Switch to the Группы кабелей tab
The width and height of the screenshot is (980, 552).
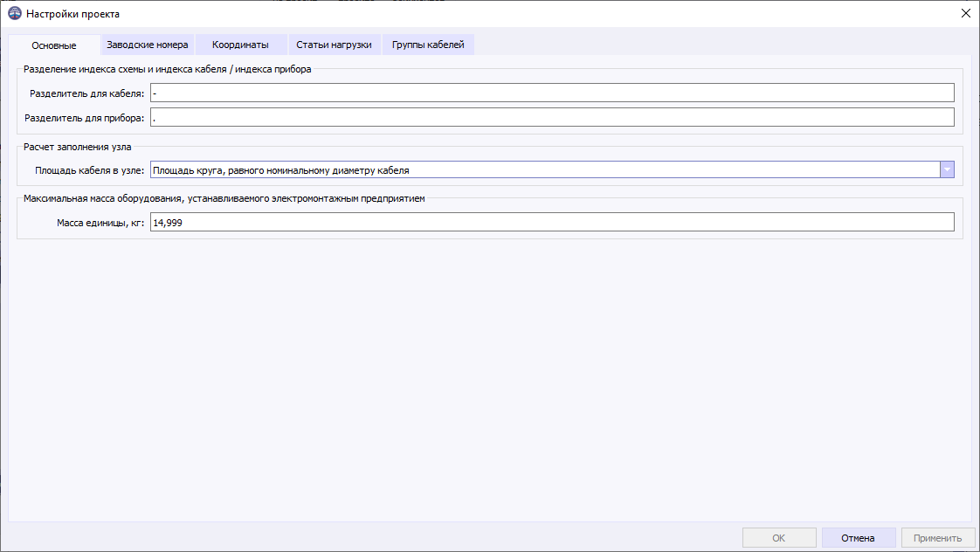click(428, 44)
